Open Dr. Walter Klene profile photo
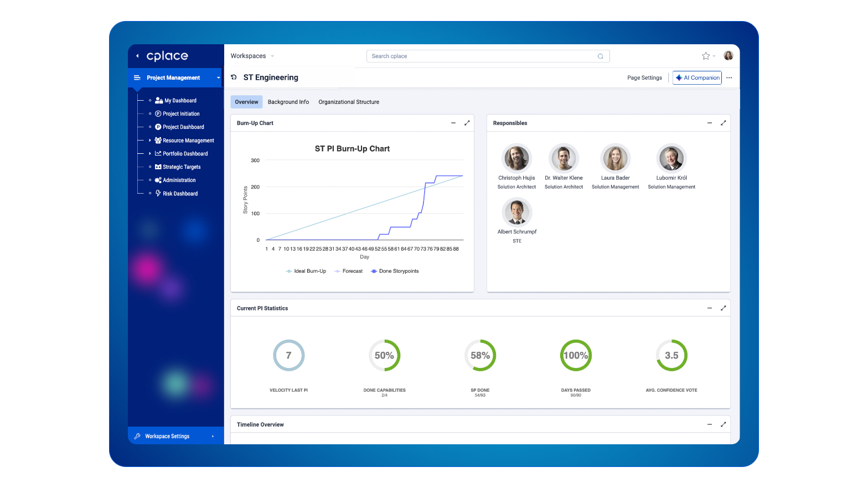 tap(564, 158)
